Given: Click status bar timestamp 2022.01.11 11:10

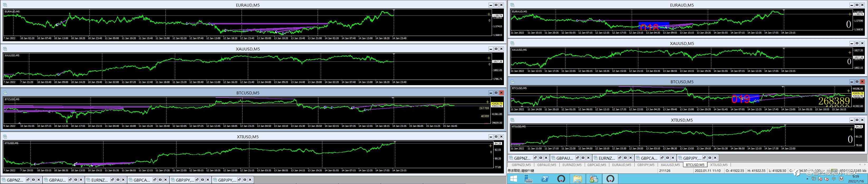Looking at the screenshot, I should click(x=708, y=171).
